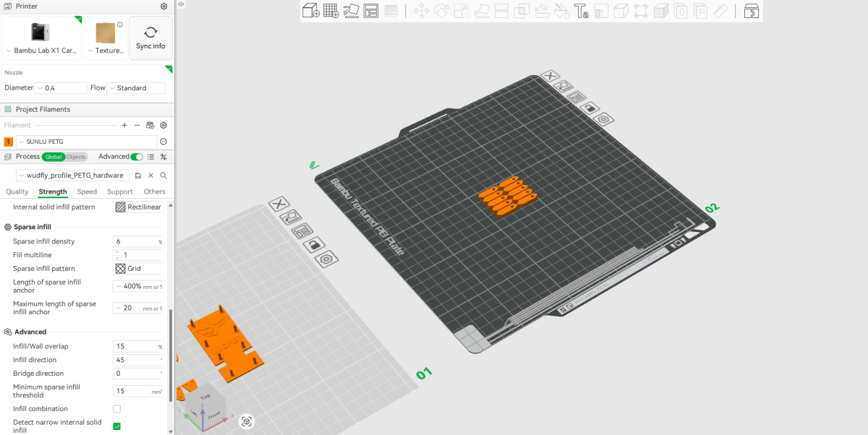The height and width of the screenshot is (435, 868).
Task: Open the wudfly_profile_PETG_hardware preset dropdown
Action: pyautogui.click(x=72, y=176)
